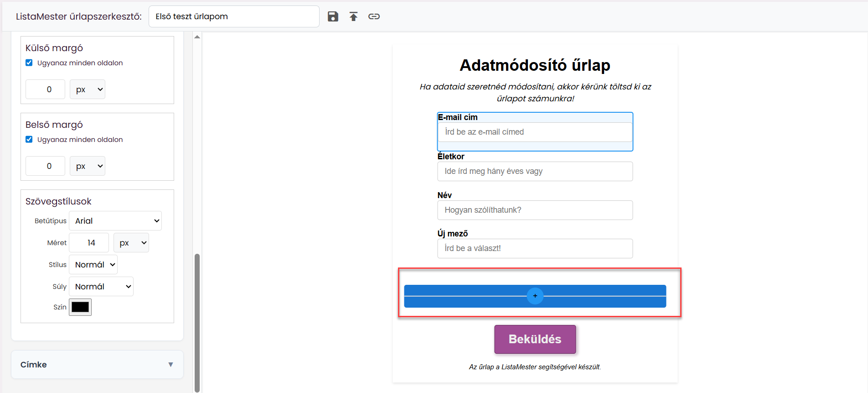The height and width of the screenshot is (393, 868).
Task: Click the sidebar scroll-up arrow
Action: 197,37
